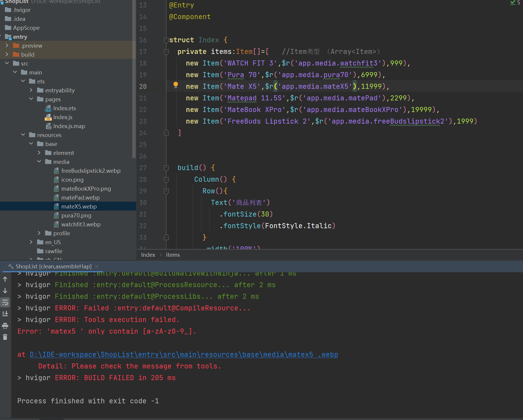Click Index in editor breadcrumb

(x=148, y=255)
